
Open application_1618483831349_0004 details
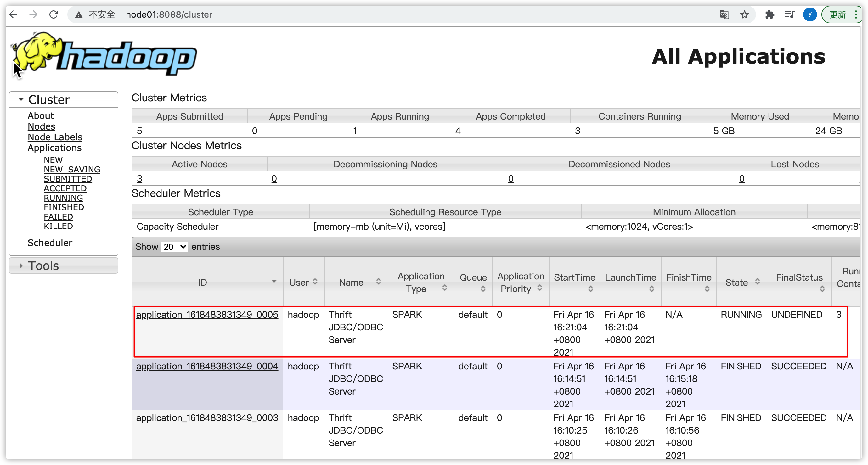(x=207, y=366)
